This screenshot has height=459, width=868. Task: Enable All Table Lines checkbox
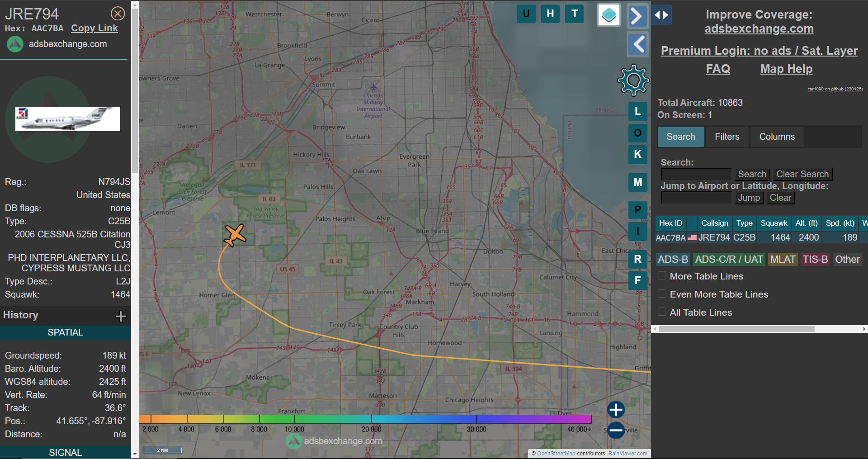(662, 312)
